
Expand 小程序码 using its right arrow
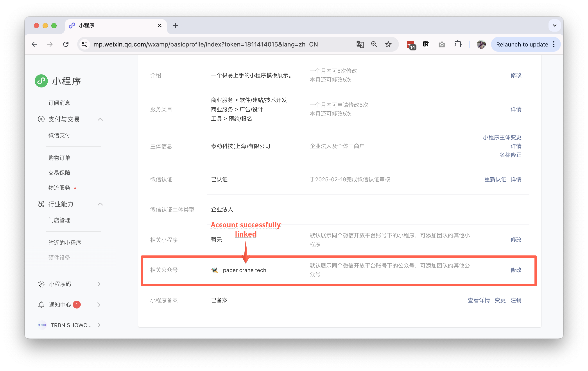(x=99, y=284)
